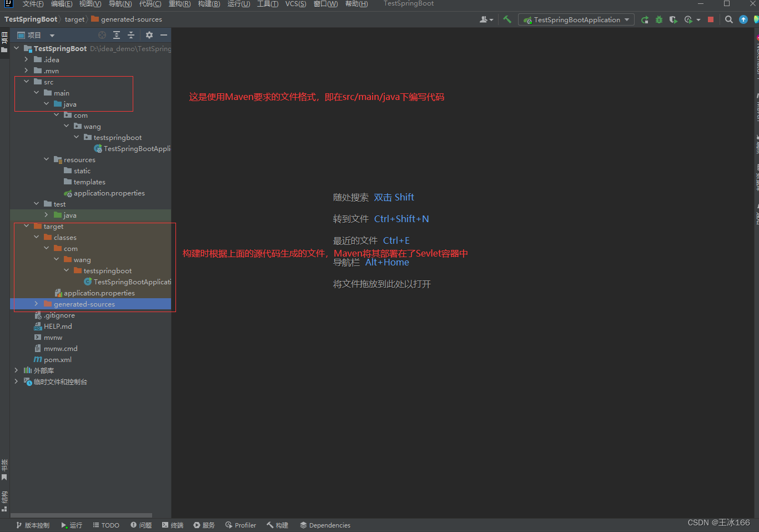Viewport: 759px width, 532px height.
Task: Open Search Everywhere magnifier
Action: pos(729,19)
